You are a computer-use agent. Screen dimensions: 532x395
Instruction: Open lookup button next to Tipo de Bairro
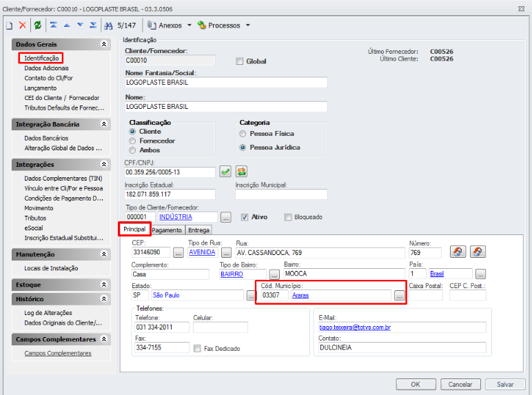pos(274,274)
